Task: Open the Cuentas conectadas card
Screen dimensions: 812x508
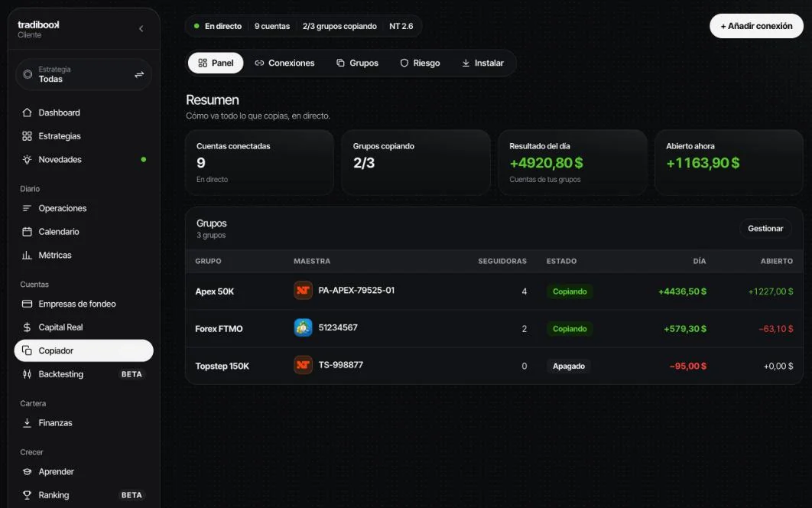Action: [x=259, y=162]
